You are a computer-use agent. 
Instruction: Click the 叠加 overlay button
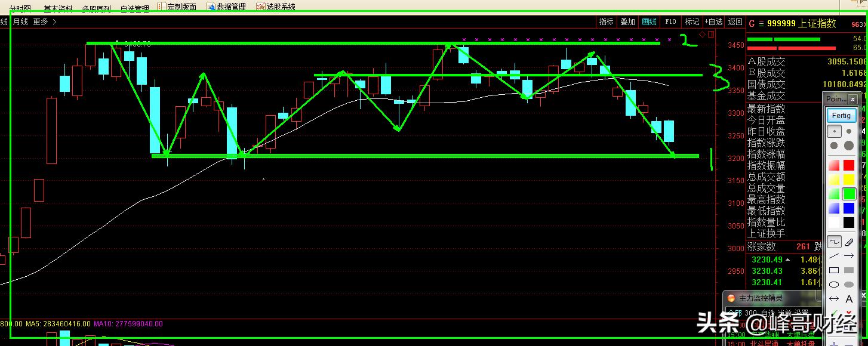tap(627, 21)
